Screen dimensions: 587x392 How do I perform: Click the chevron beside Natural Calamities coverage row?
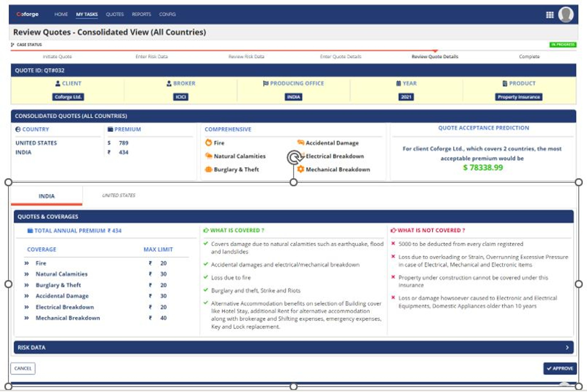click(26, 274)
